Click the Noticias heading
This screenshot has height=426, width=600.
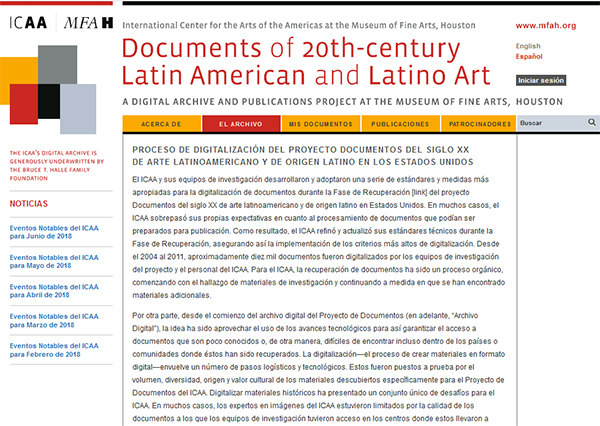29,204
